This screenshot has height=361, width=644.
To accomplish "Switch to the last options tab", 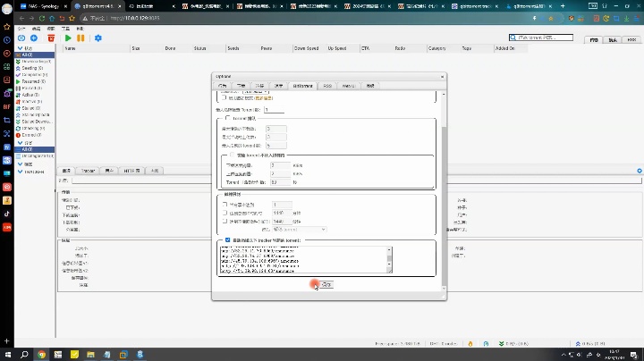I will [370, 86].
